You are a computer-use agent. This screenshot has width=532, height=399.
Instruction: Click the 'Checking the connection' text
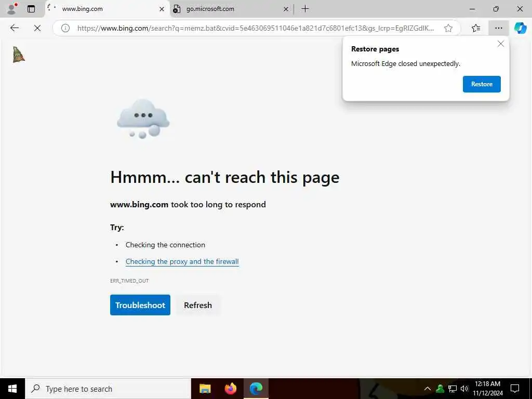(x=165, y=245)
